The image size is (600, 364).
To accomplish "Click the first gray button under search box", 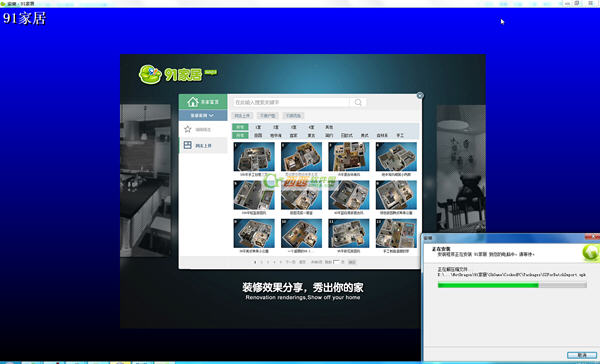I will tap(242, 116).
